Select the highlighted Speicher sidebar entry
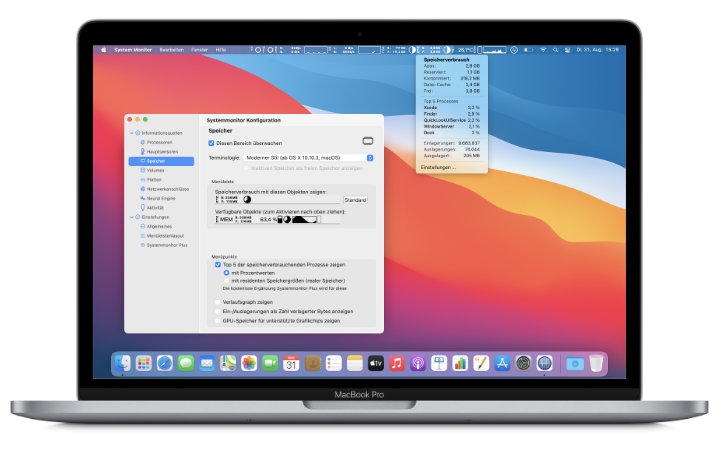This screenshot has width=720, height=450. pos(161,161)
